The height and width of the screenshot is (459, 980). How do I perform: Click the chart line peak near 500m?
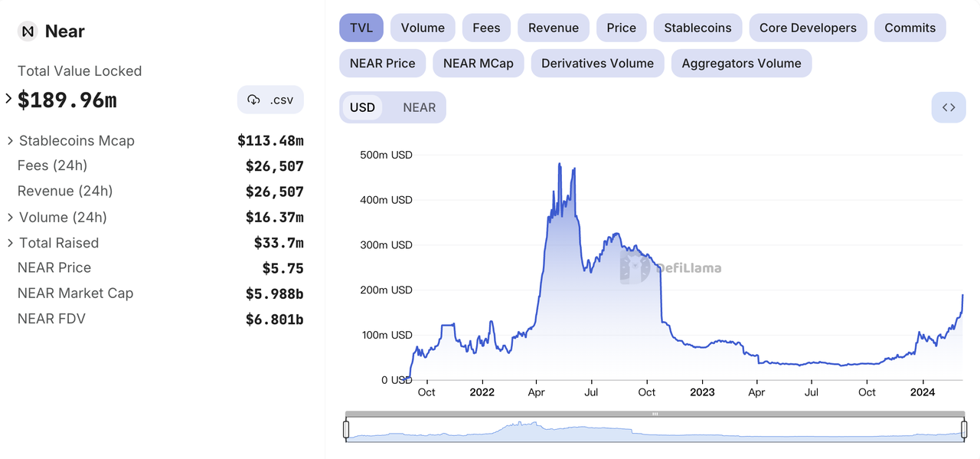click(x=560, y=164)
